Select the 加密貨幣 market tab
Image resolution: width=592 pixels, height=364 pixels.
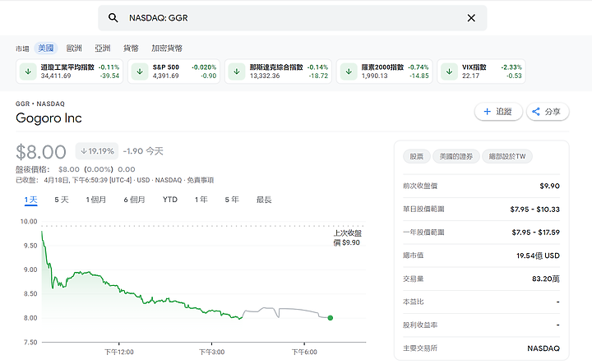[x=167, y=48]
